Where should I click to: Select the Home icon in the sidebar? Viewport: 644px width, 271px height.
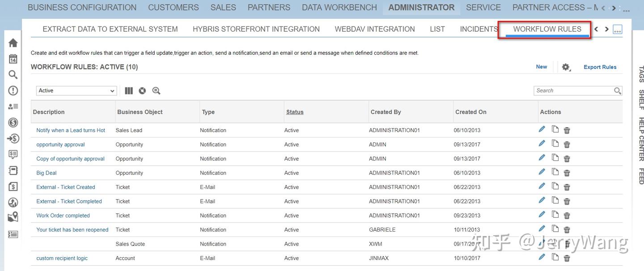(13, 42)
